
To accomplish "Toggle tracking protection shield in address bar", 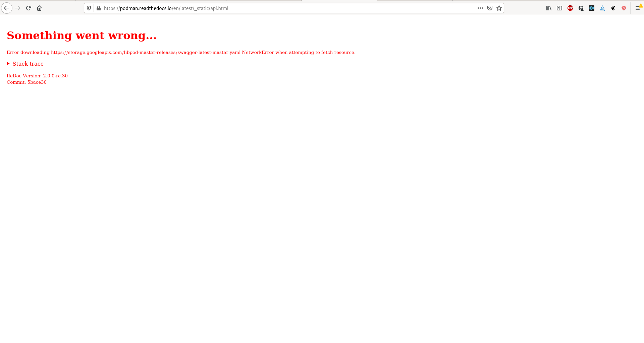I will coord(89,8).
